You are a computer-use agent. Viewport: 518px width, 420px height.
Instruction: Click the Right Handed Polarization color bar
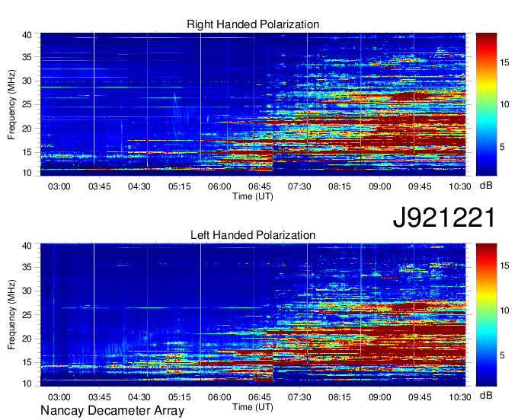(486, 104)
